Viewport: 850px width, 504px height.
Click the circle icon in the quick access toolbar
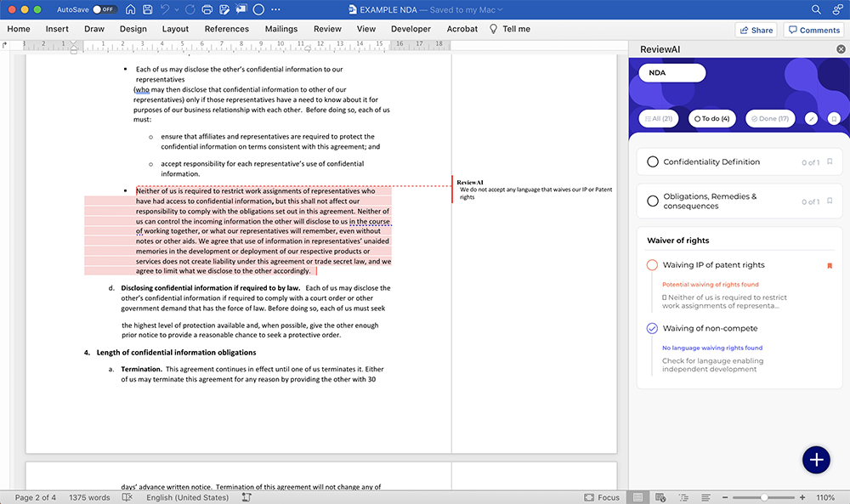pos(258,9)
